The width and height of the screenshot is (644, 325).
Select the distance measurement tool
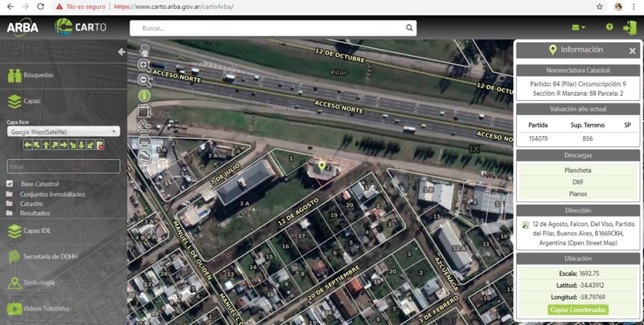[x=144, y=126]
